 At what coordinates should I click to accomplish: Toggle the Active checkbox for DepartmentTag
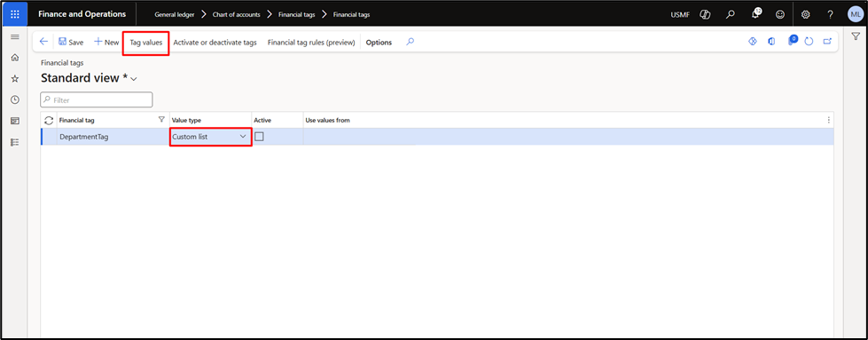(x=259, y=137)
